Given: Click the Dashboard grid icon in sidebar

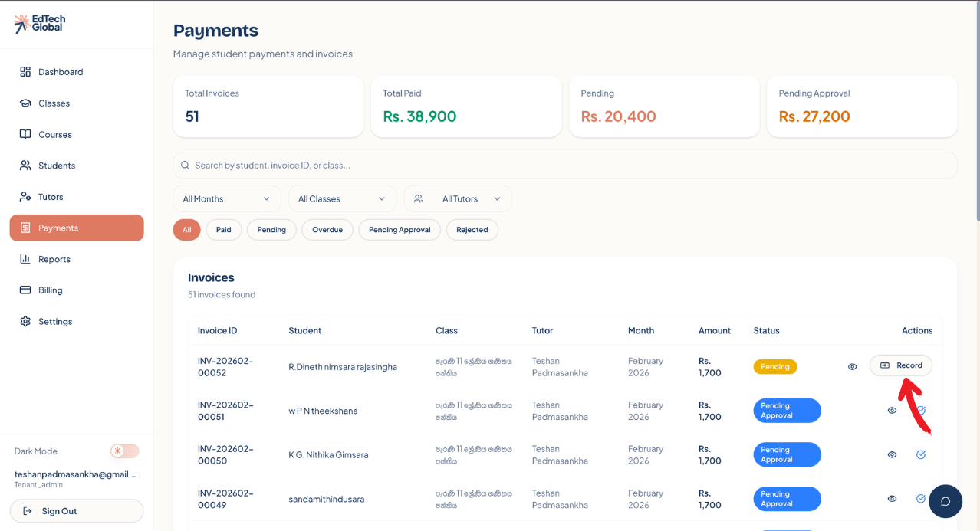Looking at the screenshot, I should [25, 72].
